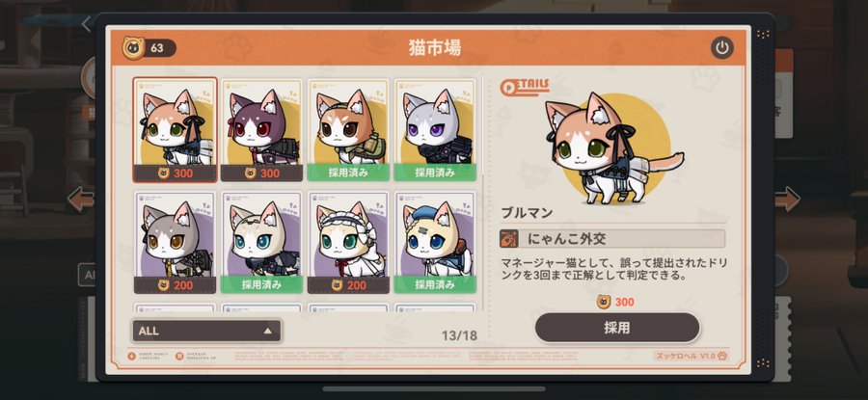This screenshot has width=868, height=400.
Task: Select the cream cat with blue eyes
Action: [x=261, y=242]
